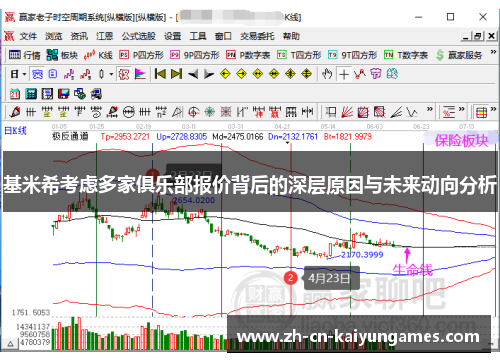Open the P四方形 tool
This screenshot has height=362, width=500.
[141, 55]
